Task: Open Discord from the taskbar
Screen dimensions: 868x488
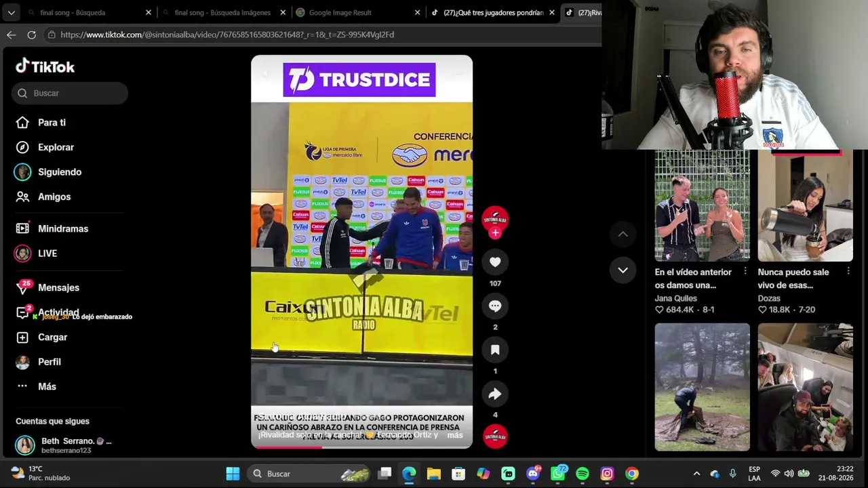Action: pos(533,474)
